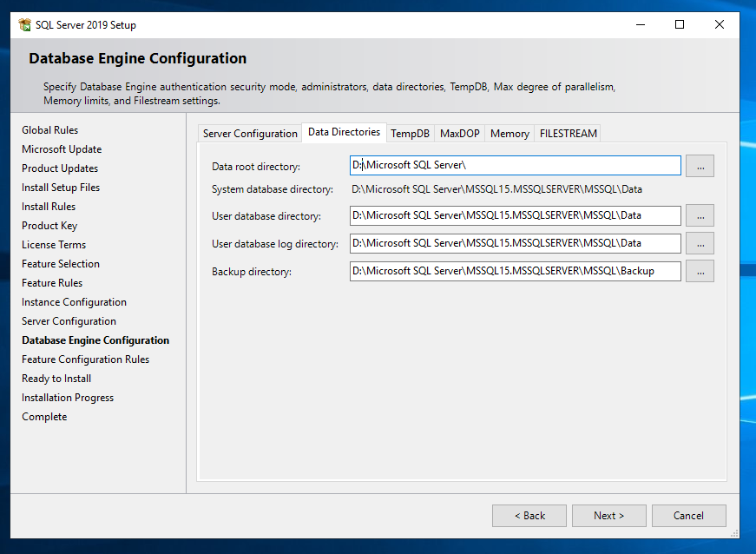The width and height of the screenshot is (756, 554).
Task: Cancel the SQL Server setup
Action: click(688, 516)
